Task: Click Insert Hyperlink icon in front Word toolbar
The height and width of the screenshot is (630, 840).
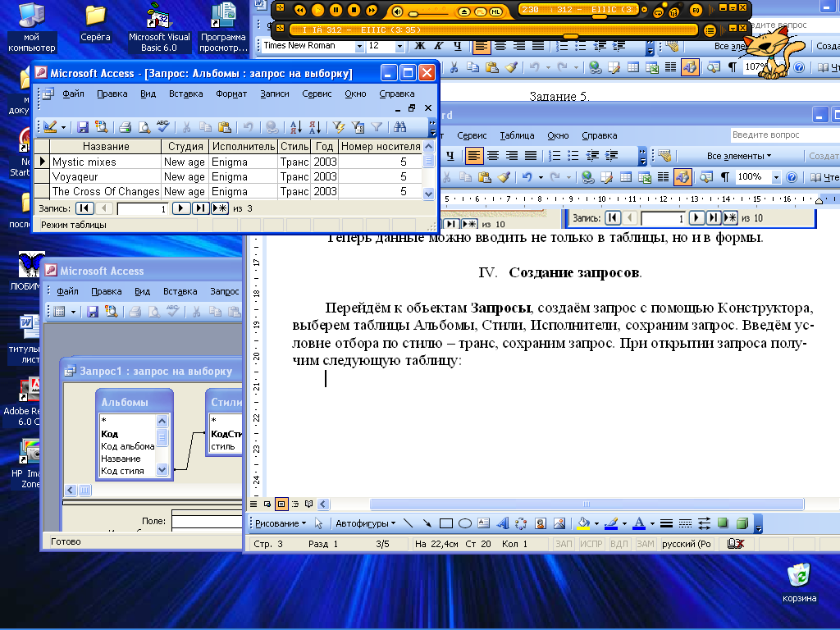Action: [587, 177]
